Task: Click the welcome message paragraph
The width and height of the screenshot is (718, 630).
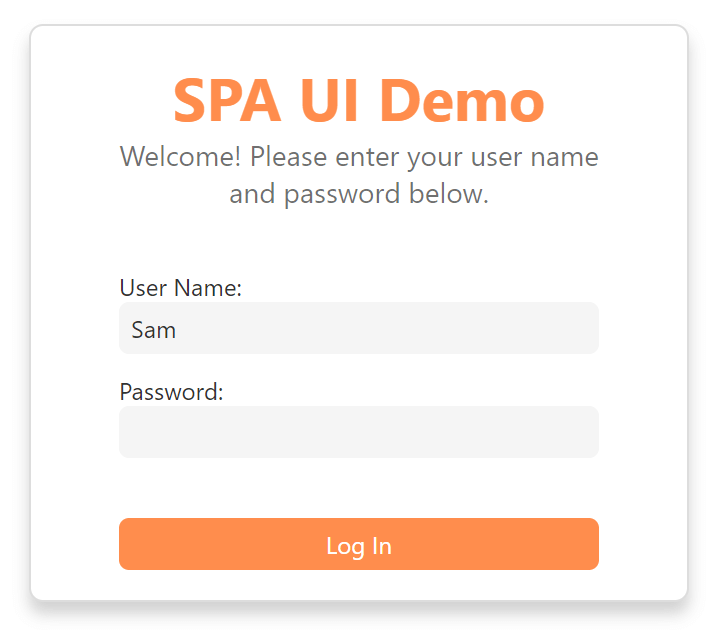Action: 358,175
